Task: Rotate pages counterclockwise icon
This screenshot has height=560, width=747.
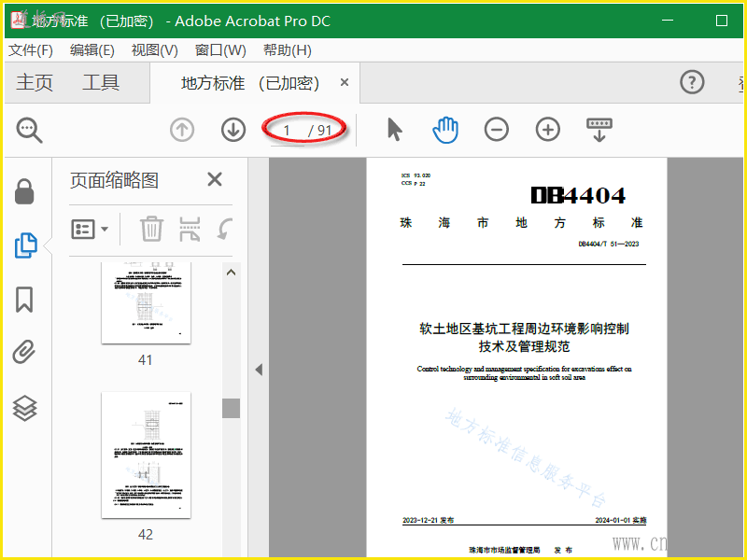Action: click(225, 229)
